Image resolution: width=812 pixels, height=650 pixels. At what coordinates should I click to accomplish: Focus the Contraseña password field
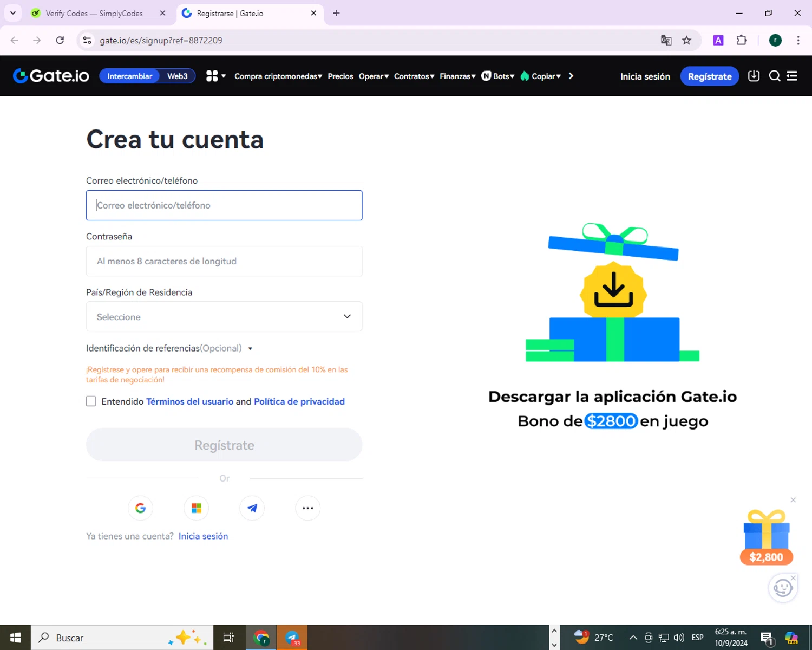tap(224, 261)
